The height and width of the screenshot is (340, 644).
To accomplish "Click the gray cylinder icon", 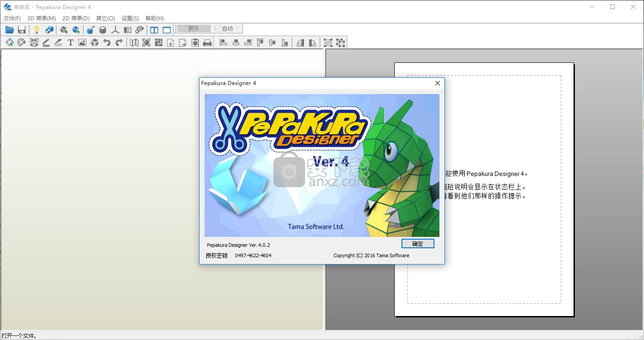I will tap(103, 30).
